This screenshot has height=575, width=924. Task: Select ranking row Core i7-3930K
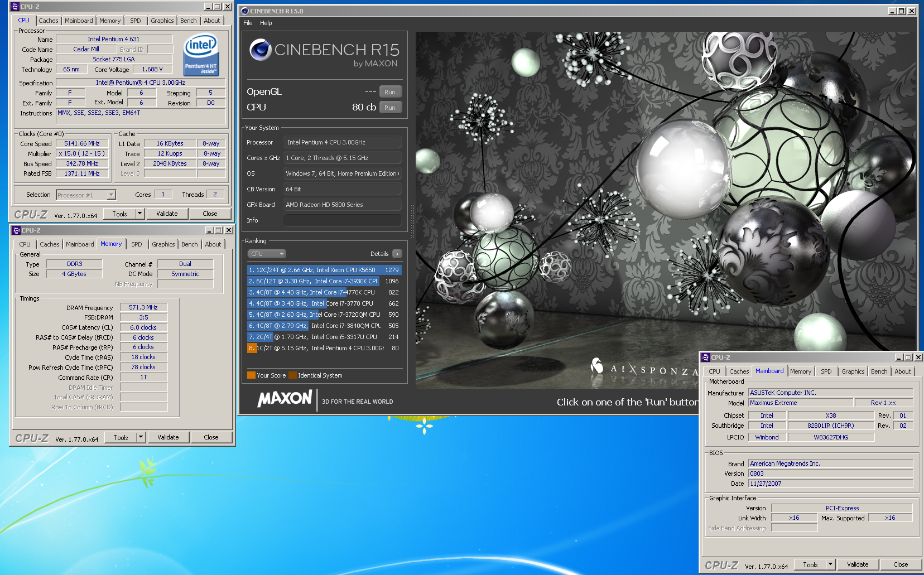(x=324, y=281)
